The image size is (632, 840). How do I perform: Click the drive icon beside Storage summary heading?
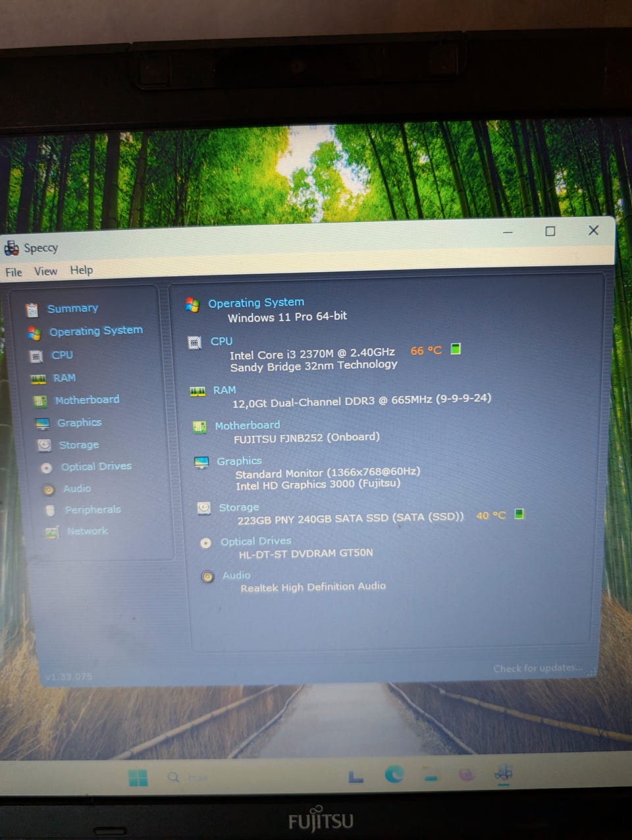pyautogui.click(x=204, y=508)
